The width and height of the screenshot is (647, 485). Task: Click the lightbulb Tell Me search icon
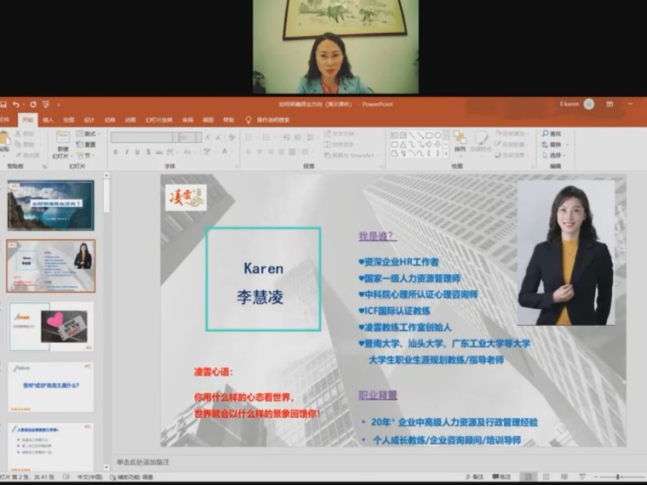[248, 120]
